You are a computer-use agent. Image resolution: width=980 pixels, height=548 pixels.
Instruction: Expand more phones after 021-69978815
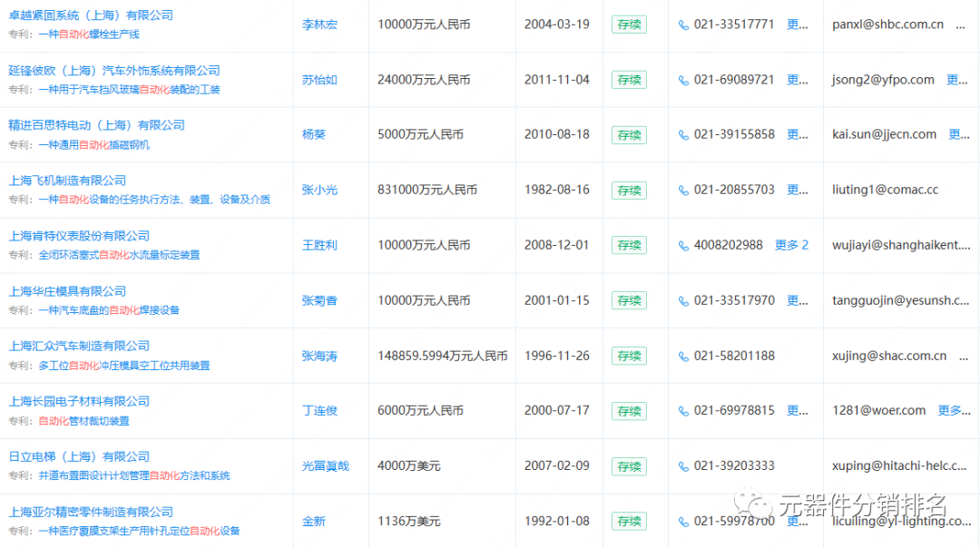pos(798,410)
